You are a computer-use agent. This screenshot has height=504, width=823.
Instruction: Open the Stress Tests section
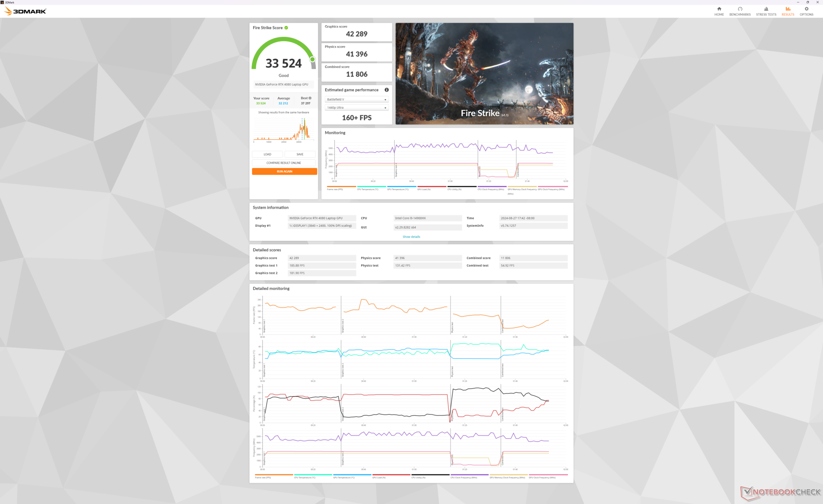click(x=766, y=11)
